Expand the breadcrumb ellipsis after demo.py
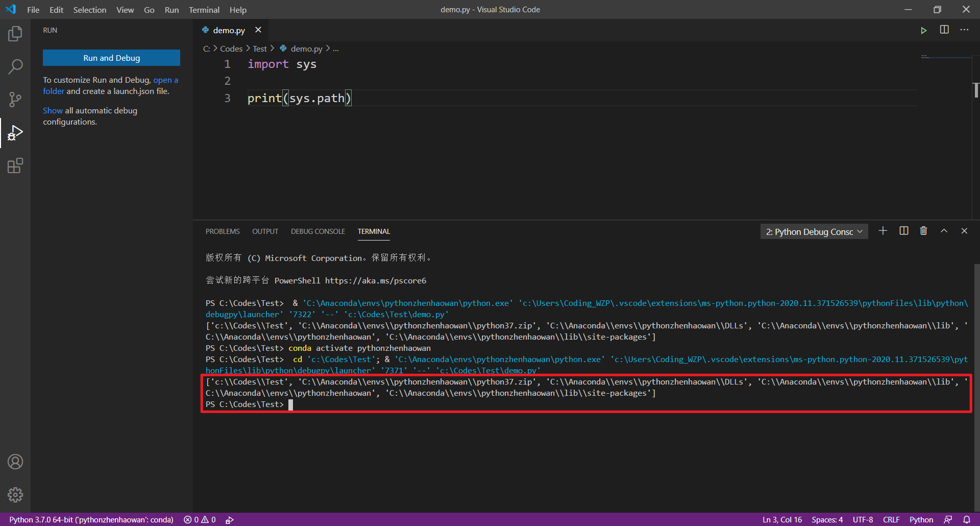 pyautogui.click(x=335, y=49)
